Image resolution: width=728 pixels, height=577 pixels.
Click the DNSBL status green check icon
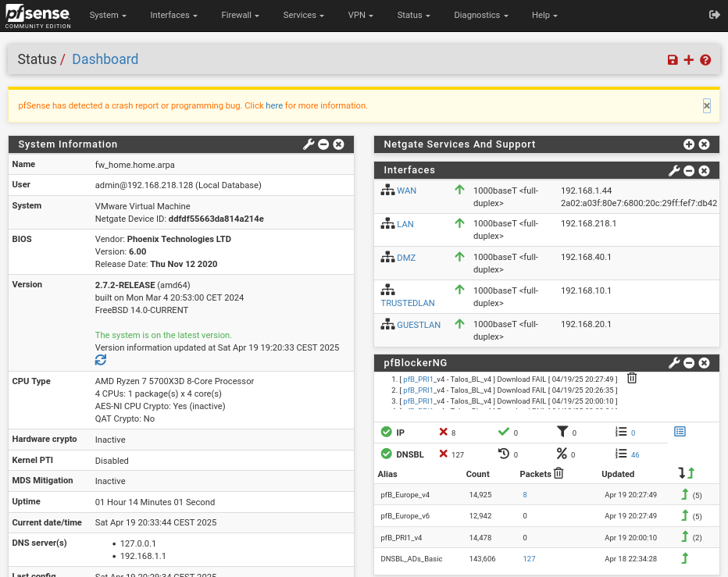387,454
